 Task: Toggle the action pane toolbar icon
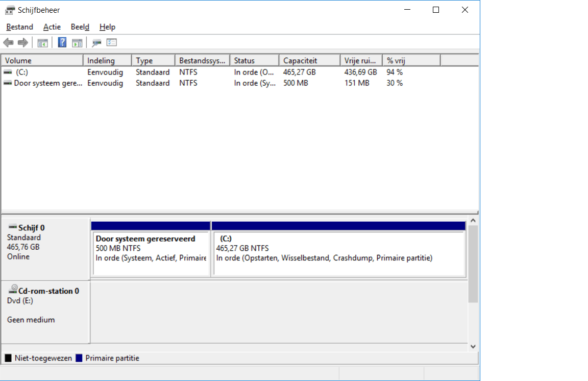click(77, 43)
